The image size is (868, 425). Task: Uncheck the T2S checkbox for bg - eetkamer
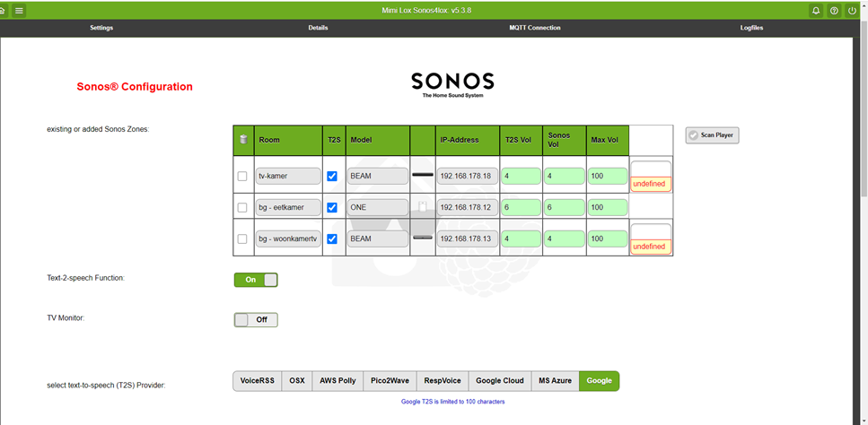tap(332, 208)
